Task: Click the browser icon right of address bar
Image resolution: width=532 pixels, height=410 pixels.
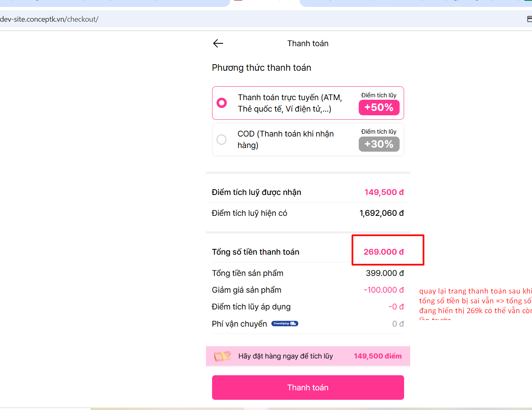Action: 529,19
